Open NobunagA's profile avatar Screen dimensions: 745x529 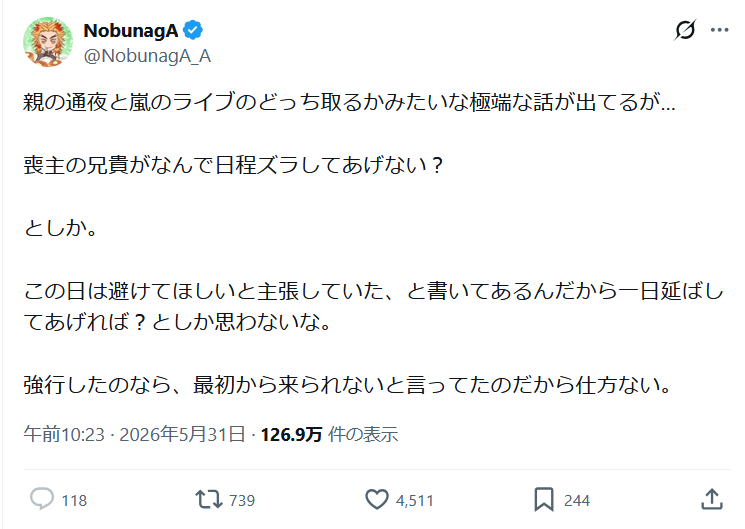click(x=48, y=42)
